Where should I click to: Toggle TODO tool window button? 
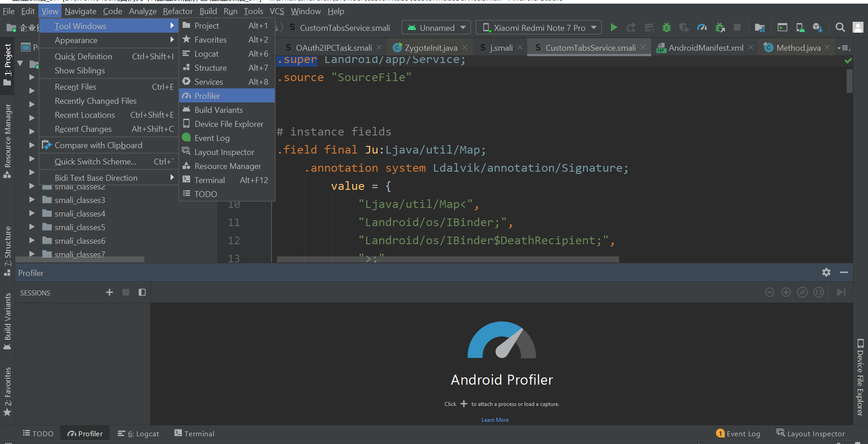[x=38, y=434]
